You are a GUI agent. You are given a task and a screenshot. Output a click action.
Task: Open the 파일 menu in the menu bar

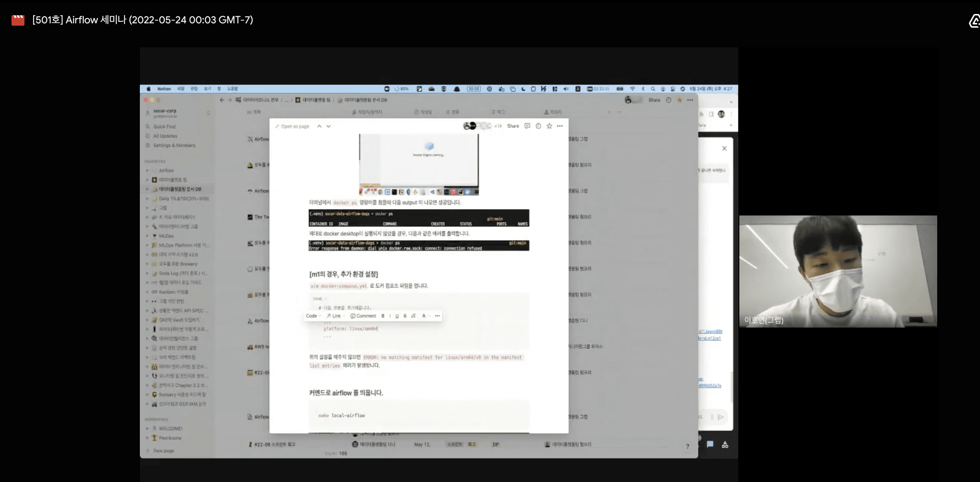click(x=181, y=89)
